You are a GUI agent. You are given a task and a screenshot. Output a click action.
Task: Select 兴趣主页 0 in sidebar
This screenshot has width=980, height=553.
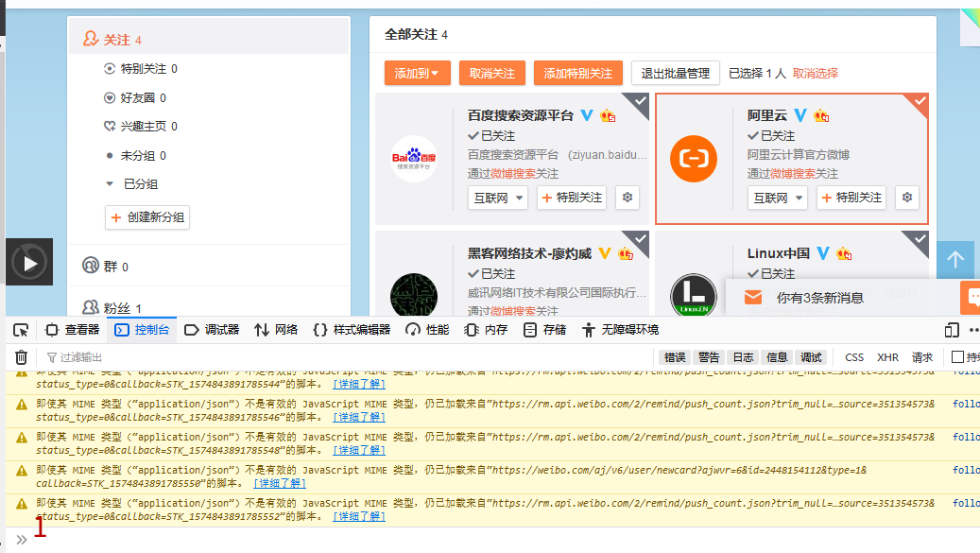141,127
